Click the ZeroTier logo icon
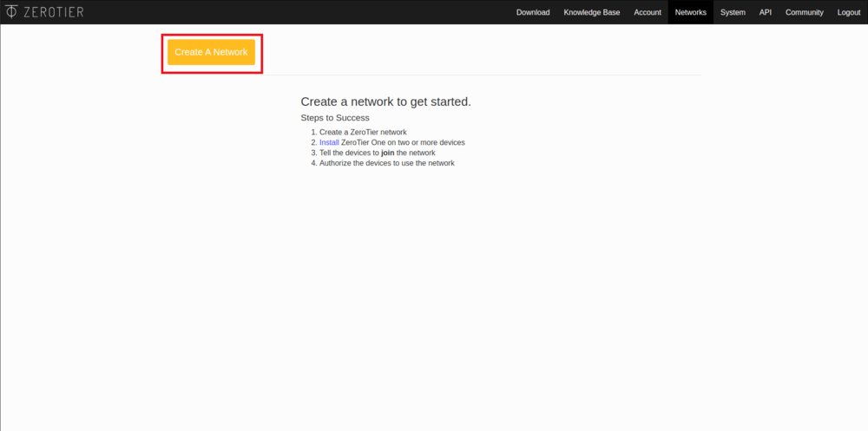 pyautogui.click(x=10, y=12)
